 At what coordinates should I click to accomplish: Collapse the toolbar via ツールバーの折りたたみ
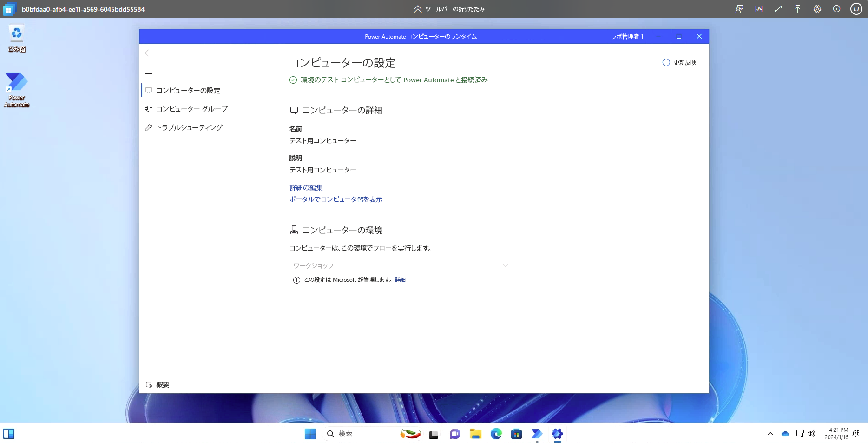click(449, 9)
